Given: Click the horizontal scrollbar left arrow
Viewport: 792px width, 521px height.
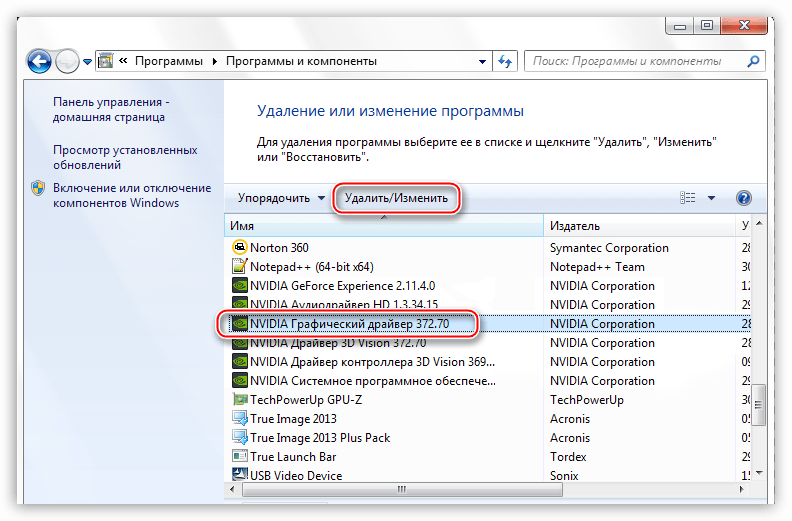Looking at the screenshot, I should click(232, 489).
